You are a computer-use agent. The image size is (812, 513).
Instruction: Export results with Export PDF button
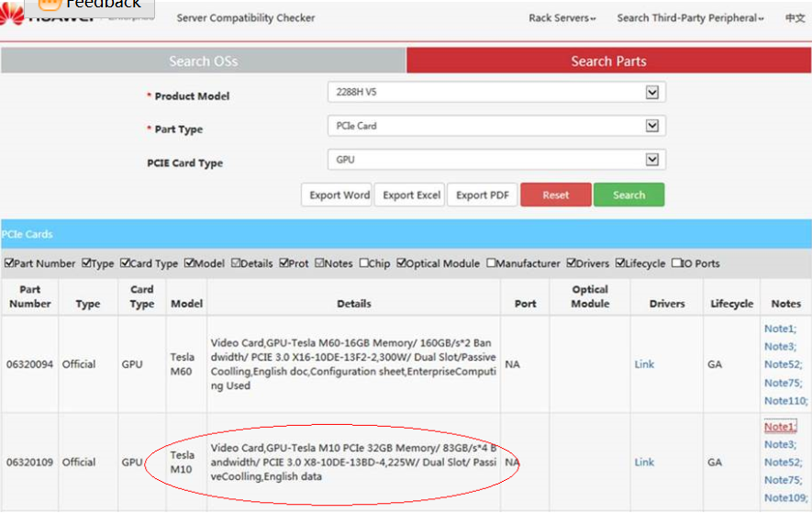[483, 195]
